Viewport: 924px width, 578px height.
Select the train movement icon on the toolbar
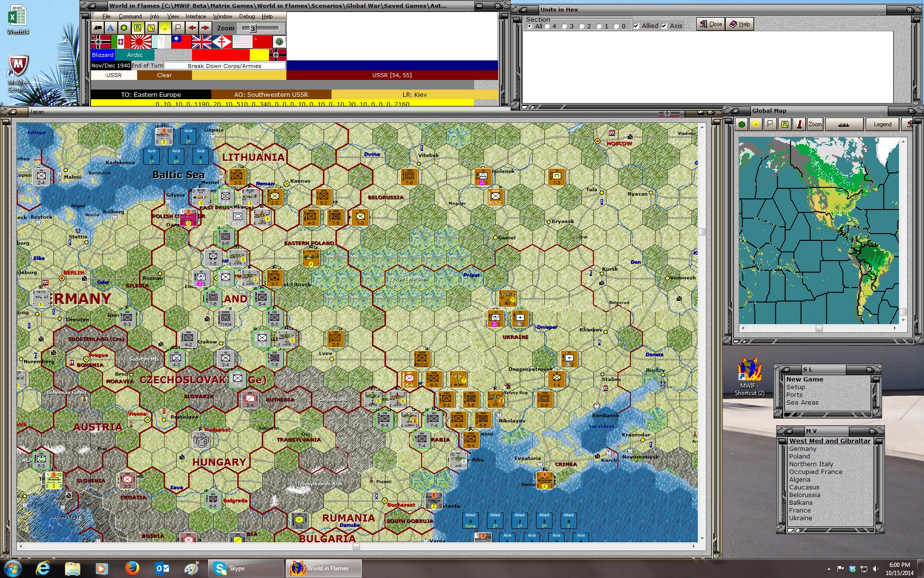(x=97, y=28)
